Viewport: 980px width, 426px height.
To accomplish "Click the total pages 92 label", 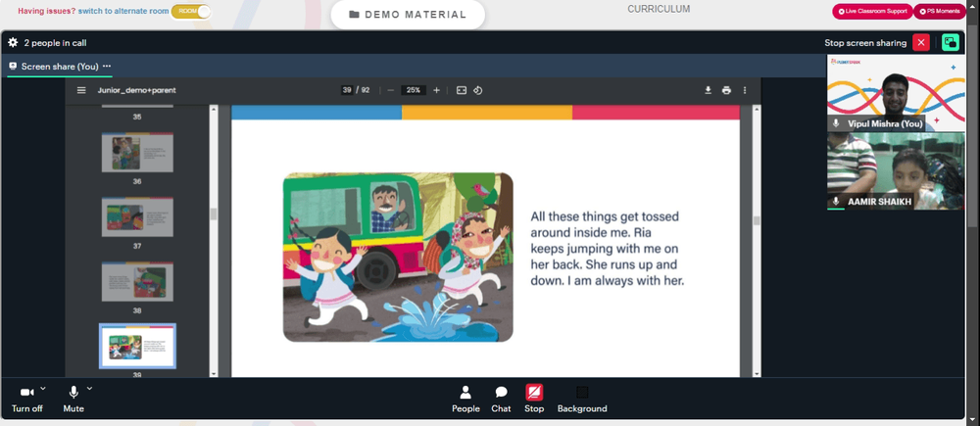I will pyautogui.click(x=365, y=90).
